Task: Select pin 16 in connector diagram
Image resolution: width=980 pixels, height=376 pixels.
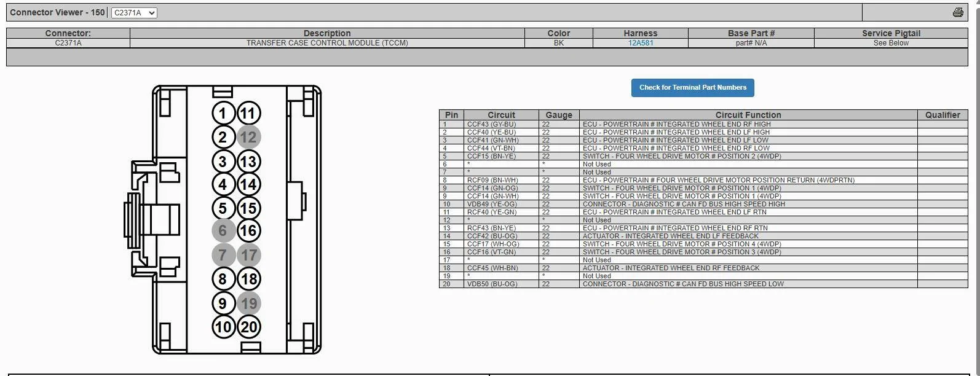Action: click(248, 230)
